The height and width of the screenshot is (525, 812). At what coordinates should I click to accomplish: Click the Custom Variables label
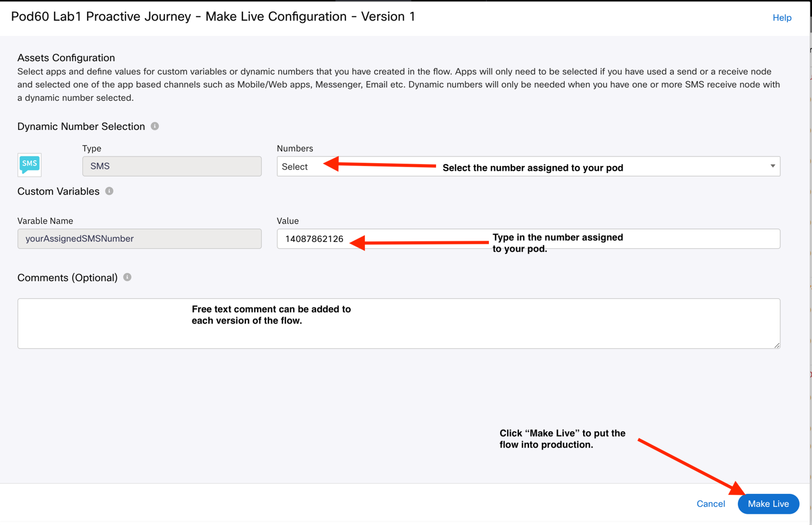(x=58, y=191)
